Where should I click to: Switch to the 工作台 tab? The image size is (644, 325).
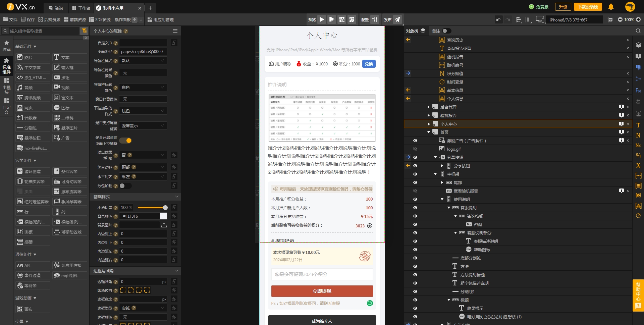(81, 8)
